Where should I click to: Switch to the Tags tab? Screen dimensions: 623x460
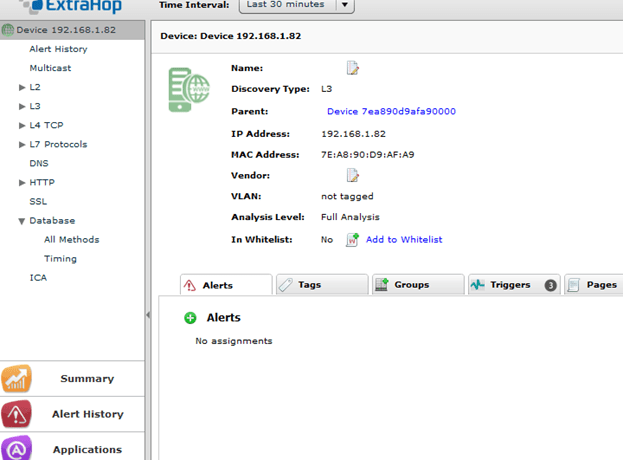click(x=321, y=285)
